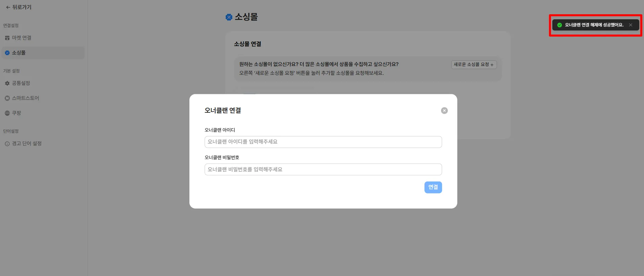Click the 단어설정 section label

(11, 131)
